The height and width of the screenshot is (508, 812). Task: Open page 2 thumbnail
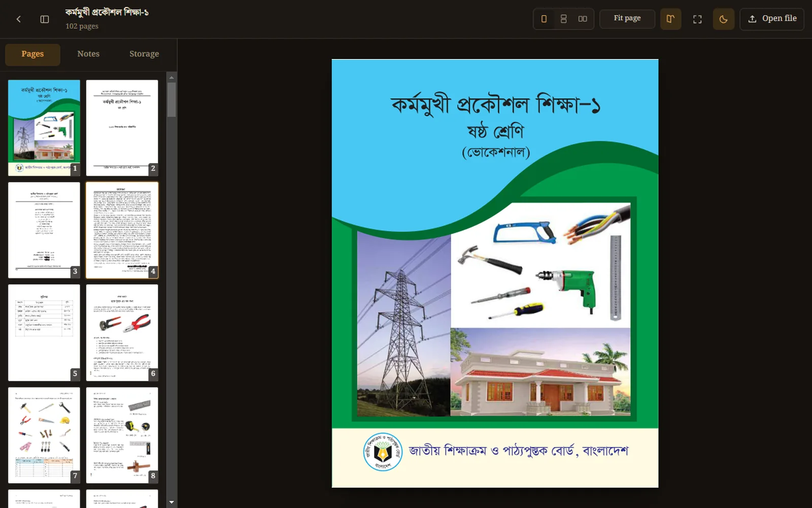coord(122,128)
